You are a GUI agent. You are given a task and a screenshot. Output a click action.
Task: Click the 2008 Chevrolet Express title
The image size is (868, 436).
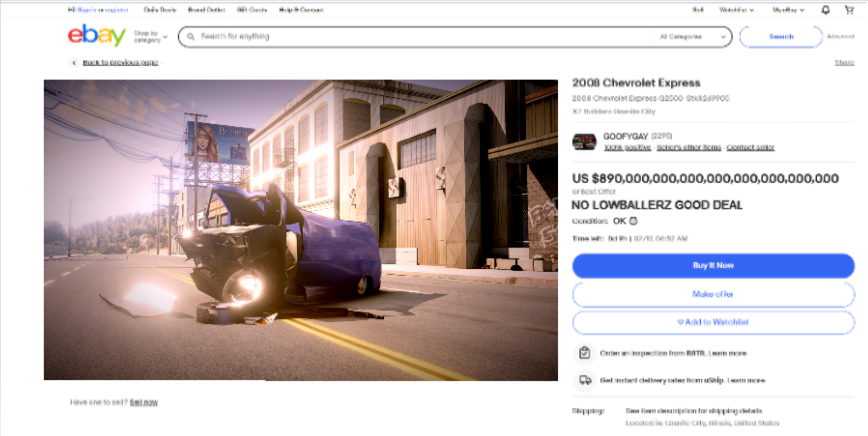pos(636,83)
